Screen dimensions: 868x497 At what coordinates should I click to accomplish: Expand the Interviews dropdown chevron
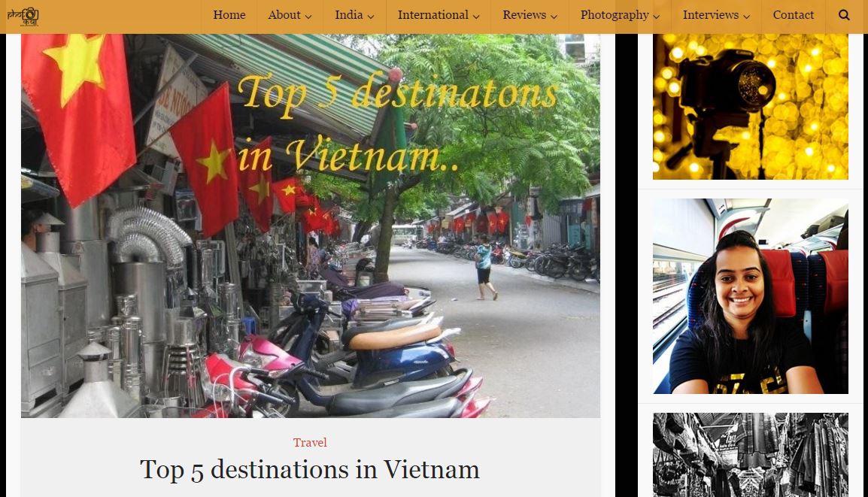746,17
